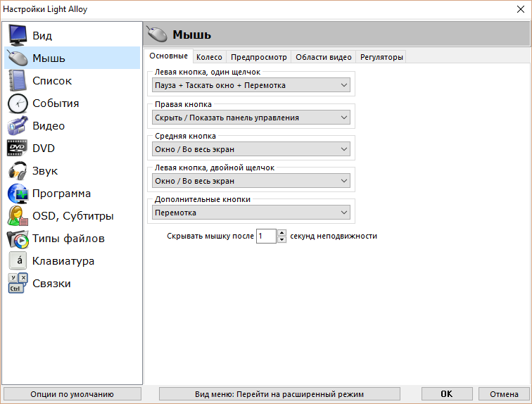Expand left button double-click dropdown
Screen dimensions: 532x404
pyautogui.click(x=251, y=181)
